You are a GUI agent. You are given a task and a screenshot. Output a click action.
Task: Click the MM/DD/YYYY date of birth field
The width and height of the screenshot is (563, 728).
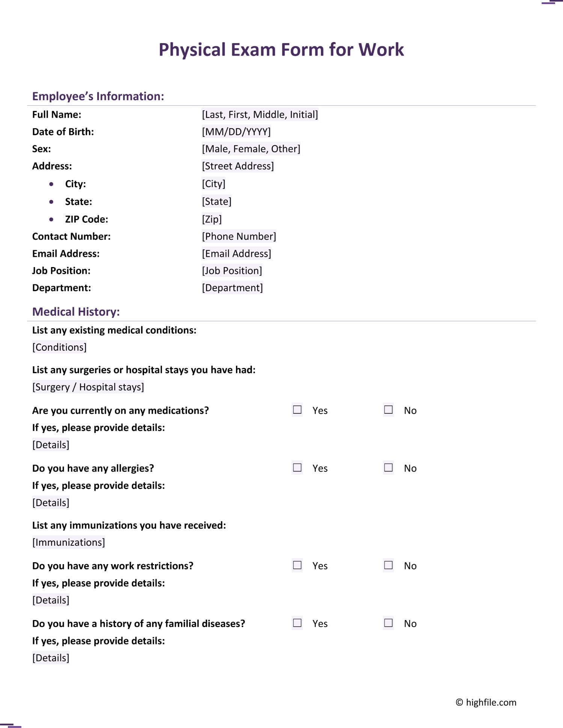(236, 132)
